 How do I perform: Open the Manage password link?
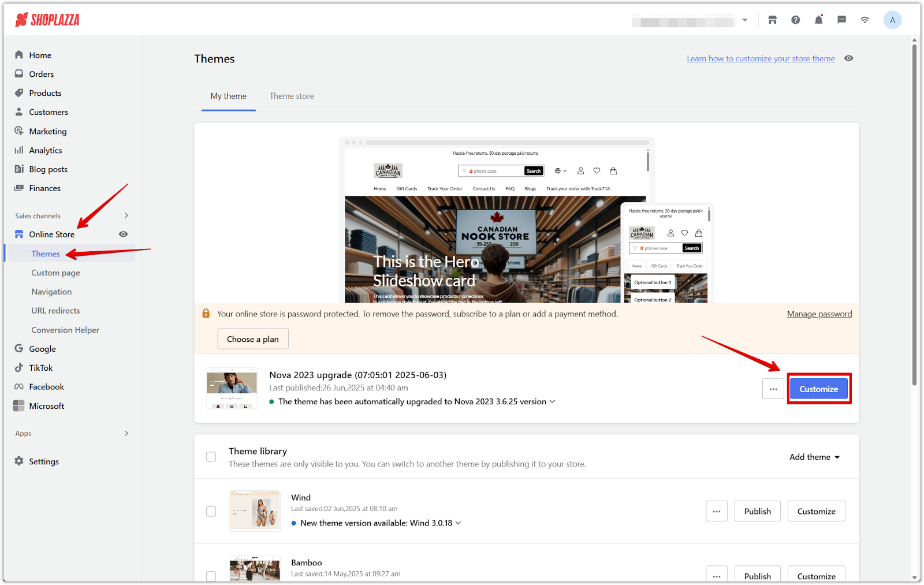819,314
